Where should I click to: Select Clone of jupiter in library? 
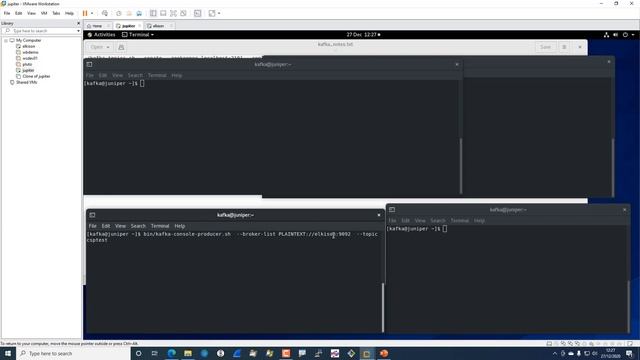(36, 76)
